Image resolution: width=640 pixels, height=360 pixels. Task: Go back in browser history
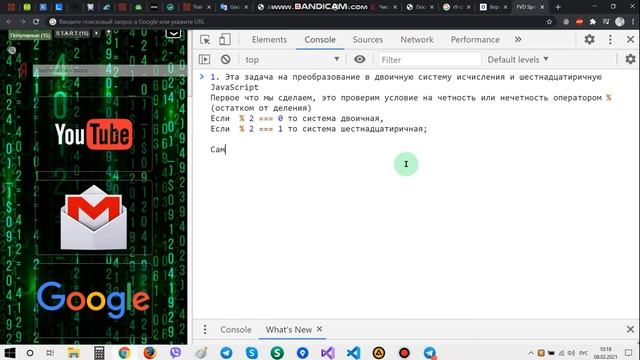point(9,22)
